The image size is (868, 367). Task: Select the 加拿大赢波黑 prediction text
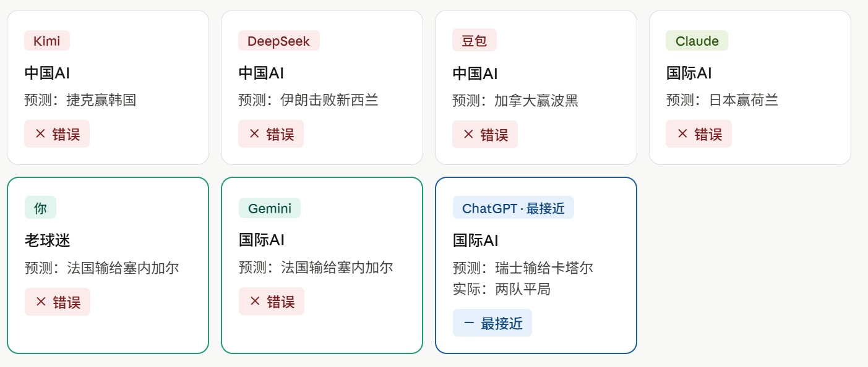click(x=536, y=100)
